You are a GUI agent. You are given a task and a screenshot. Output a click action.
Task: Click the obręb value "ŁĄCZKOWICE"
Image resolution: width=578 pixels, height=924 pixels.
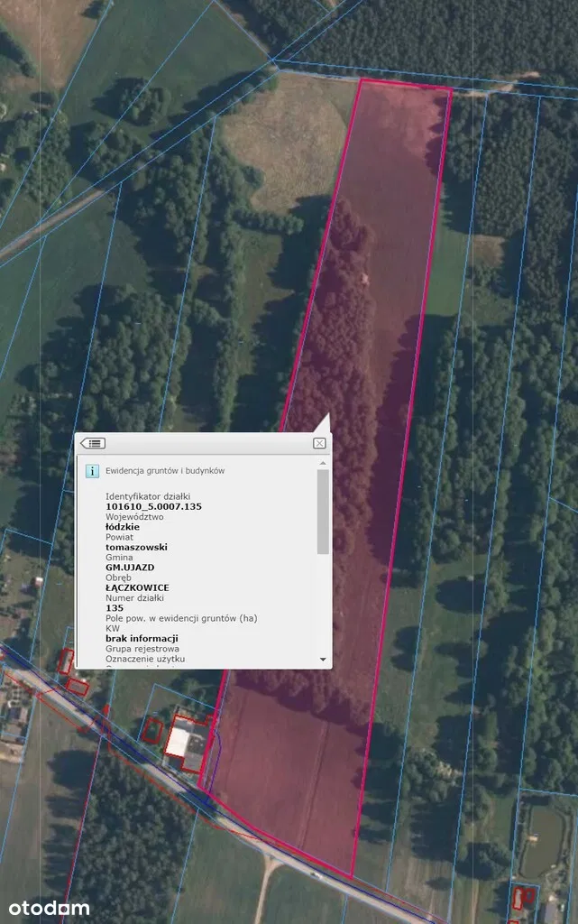coord(137,587)
